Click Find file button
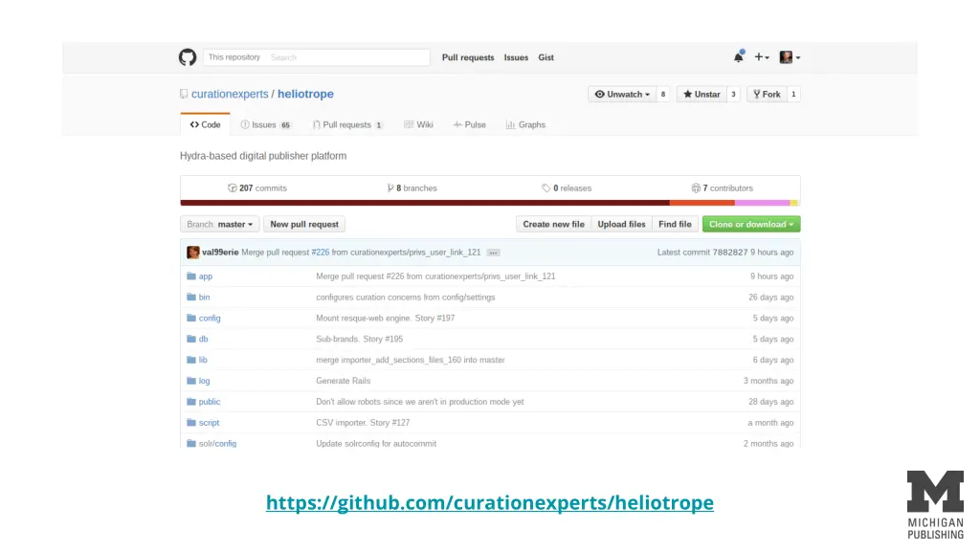The height and width of the screenshot is (551, 980). tap(675, 224)
